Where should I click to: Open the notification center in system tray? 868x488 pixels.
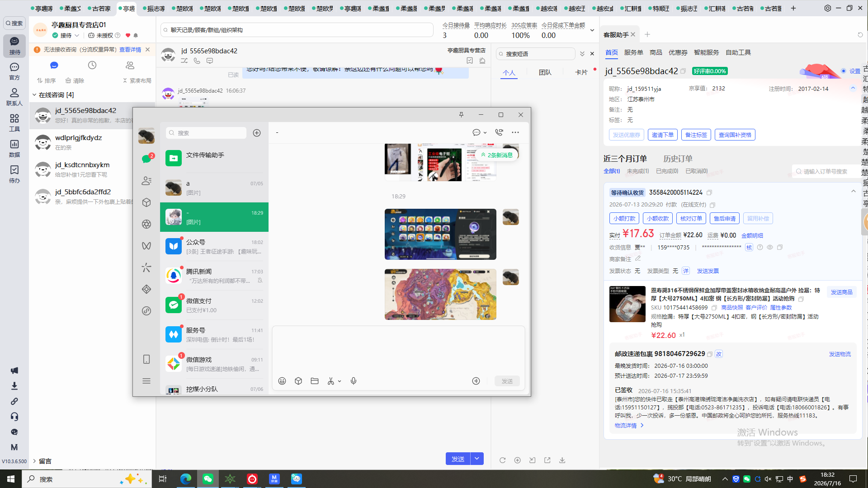[x=853, y=479]
